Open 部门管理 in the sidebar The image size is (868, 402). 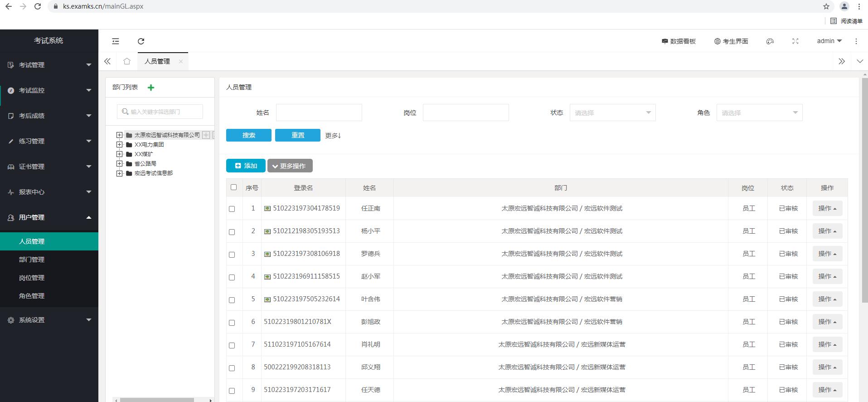tap(32, 260)
